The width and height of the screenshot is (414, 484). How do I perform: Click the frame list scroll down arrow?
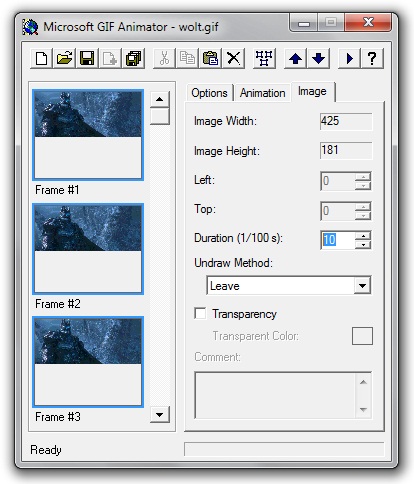point(160,414)
